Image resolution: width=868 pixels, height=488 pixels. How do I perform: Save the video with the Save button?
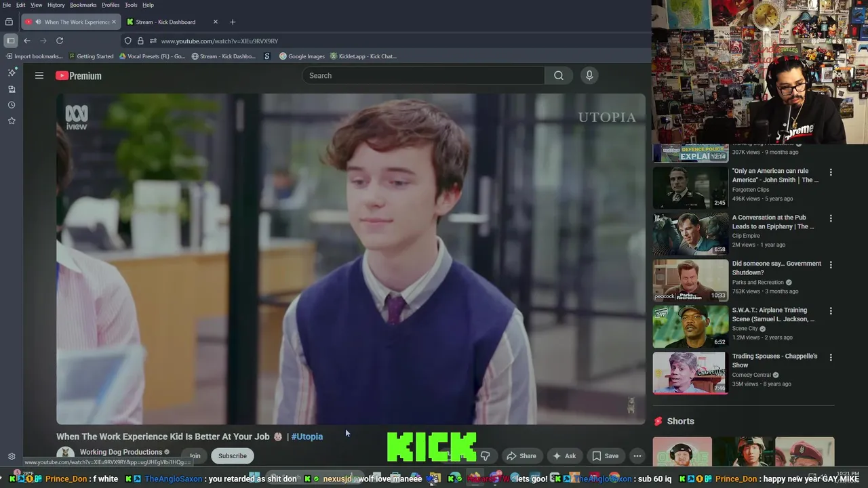(x=605, y=456)
